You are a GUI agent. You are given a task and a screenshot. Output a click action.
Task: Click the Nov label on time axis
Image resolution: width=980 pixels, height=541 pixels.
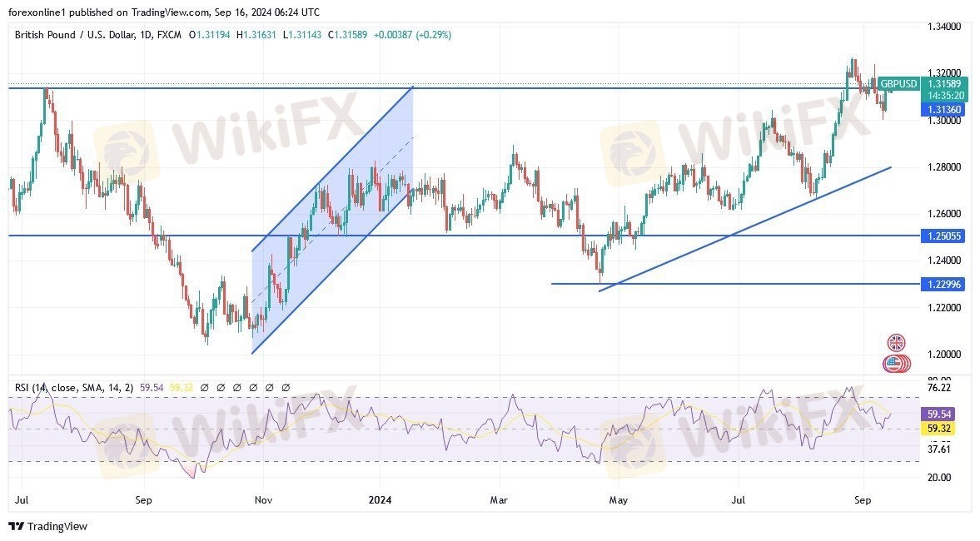263,499
